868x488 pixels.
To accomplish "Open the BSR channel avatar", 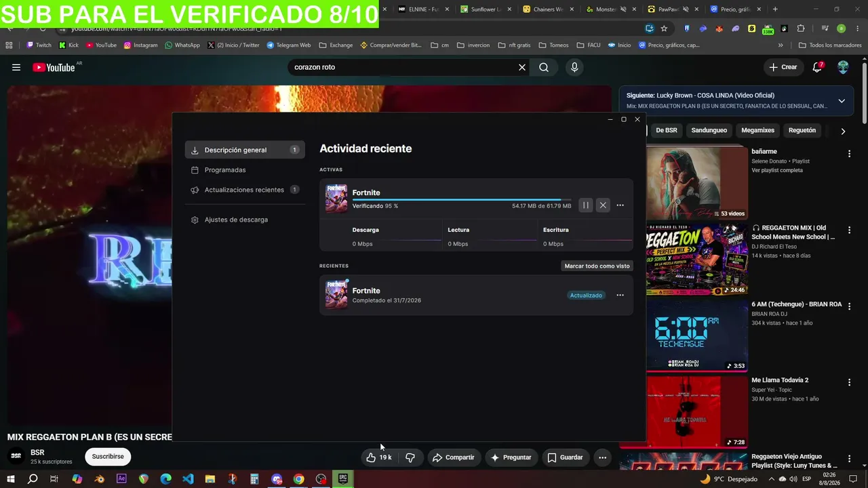I will point(16,456).
